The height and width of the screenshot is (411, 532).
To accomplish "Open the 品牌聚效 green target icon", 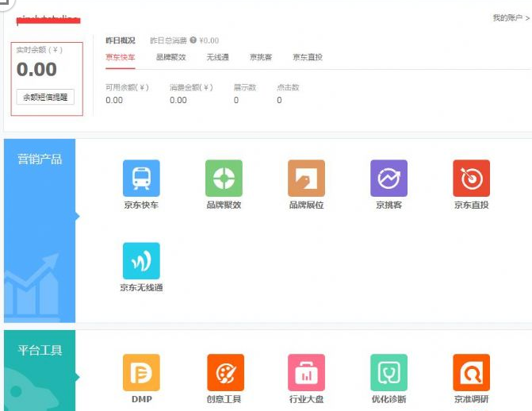I will click(224, 178).
